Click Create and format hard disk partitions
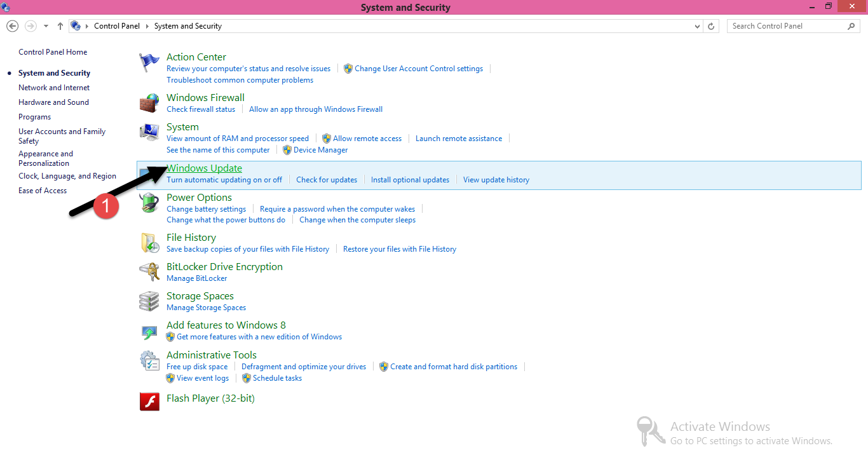This screenshot has height=469, width=868. [x=454, y=367]
